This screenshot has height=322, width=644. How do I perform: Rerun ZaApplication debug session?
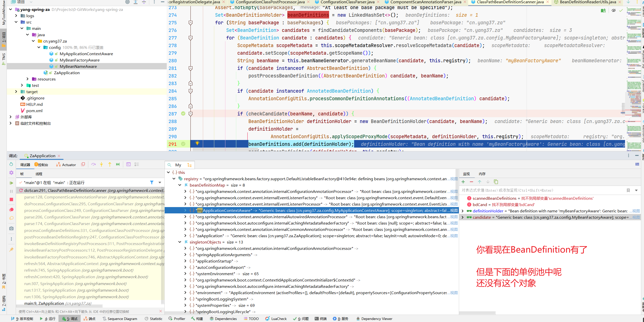click(x=11, y=164)
